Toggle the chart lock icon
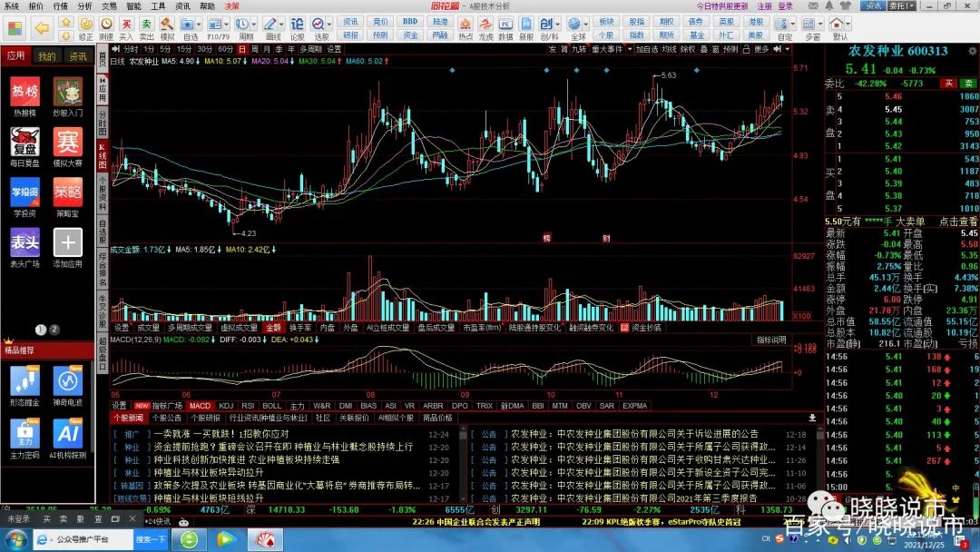The width and height of the screenshot is (980, 552). click(746, 49)
